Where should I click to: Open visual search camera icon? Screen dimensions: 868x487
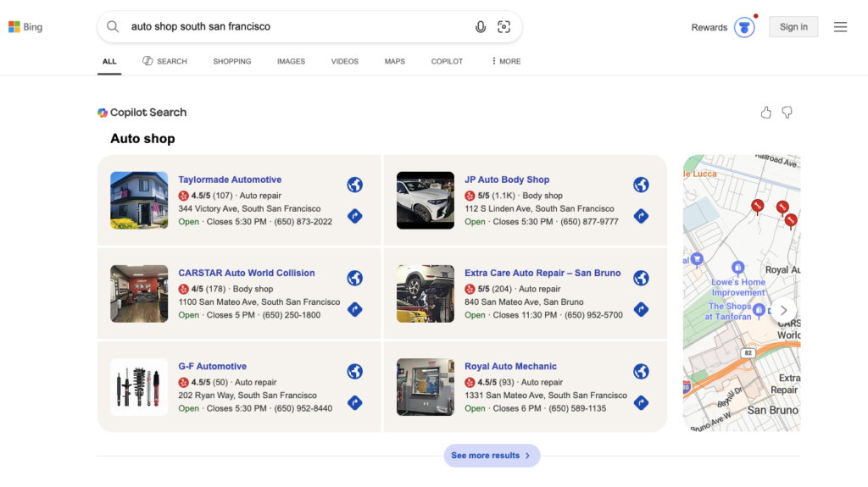[x=504, y=27]
